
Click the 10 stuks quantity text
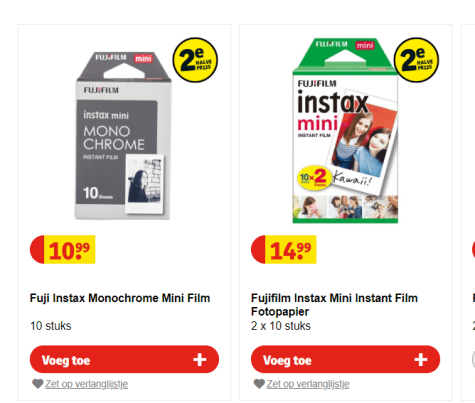click(x=51, y=326)
